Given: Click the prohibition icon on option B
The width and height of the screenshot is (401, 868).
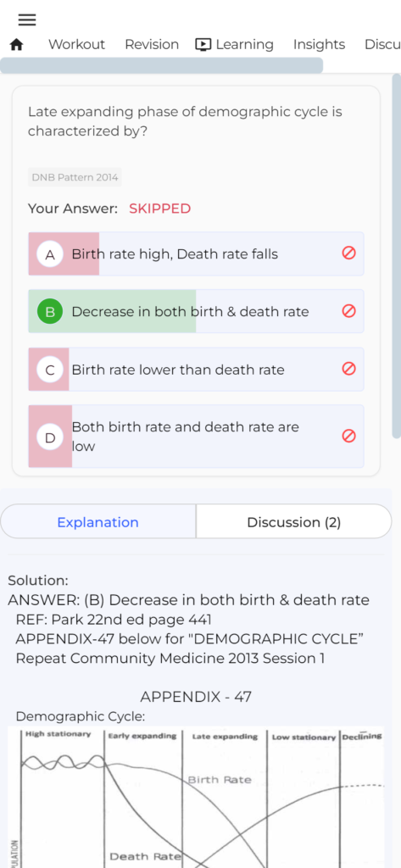Looking at the screenshot, I should (x=349, y=311).
